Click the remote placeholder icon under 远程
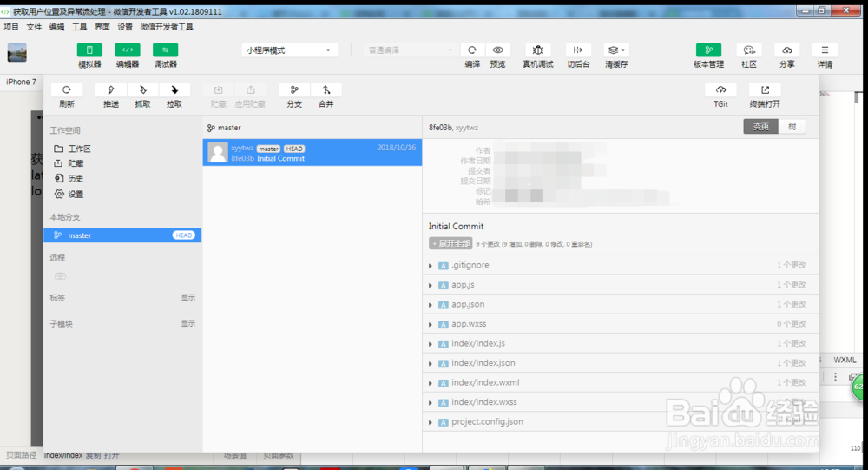This screenshot has width=868, height=470. 60,276
